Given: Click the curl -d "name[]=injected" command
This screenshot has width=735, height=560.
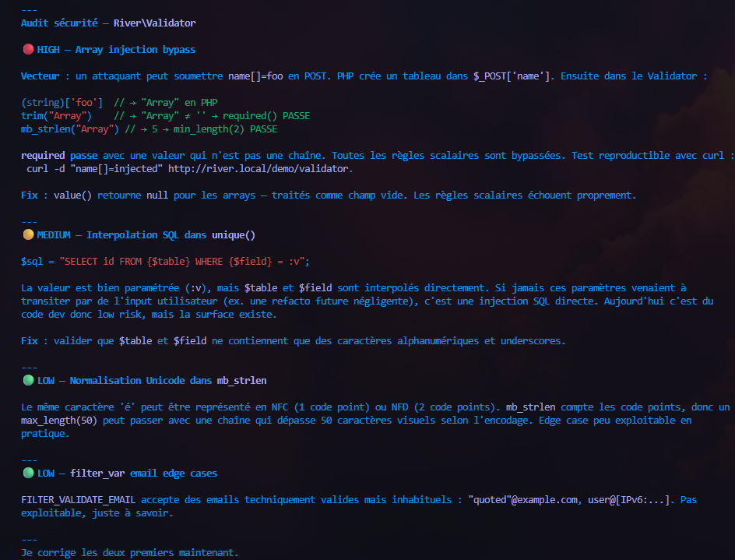Looking at the screenshot, I should click(94, 168).
